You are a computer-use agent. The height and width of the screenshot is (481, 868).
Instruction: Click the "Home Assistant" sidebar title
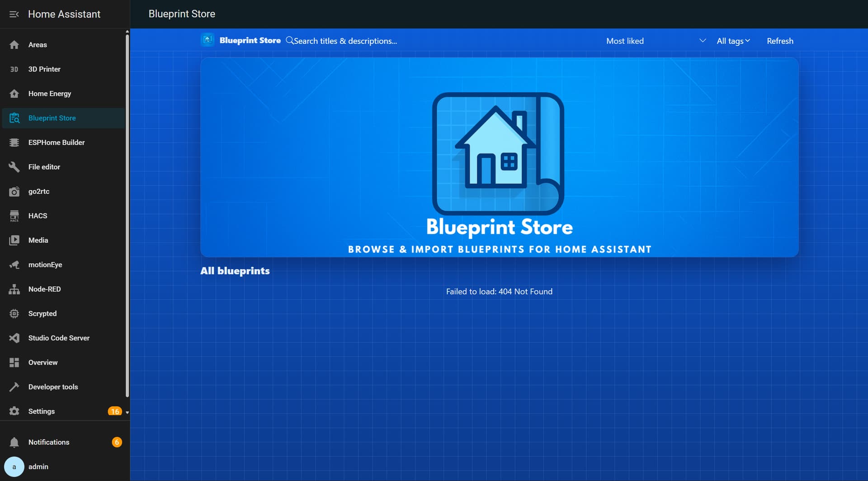click(64, 14)
